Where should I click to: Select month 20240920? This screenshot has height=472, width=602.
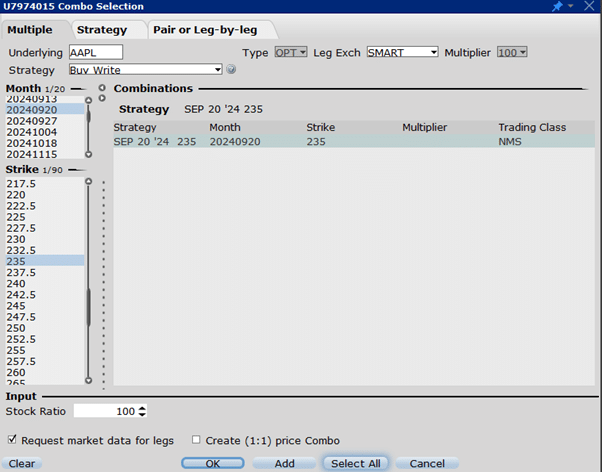pos(45,109)
